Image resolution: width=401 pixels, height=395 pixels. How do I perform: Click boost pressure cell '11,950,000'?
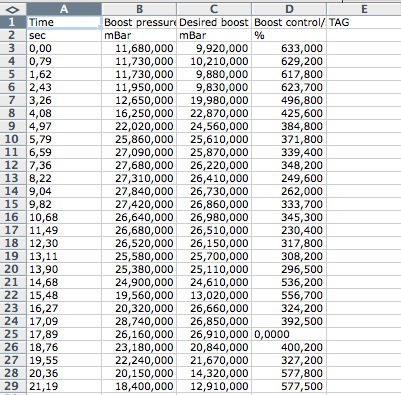pos(139,87)
